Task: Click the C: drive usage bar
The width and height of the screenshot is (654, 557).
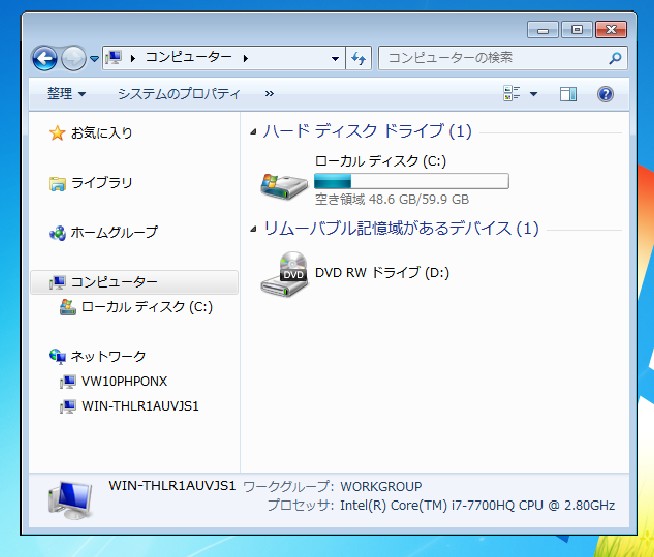Action: click(411, 181)
